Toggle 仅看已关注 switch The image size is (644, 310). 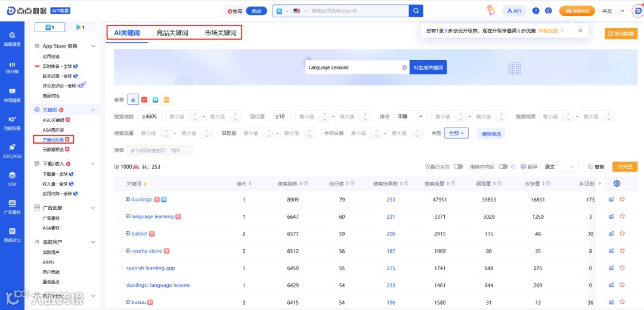coord(459,167)
